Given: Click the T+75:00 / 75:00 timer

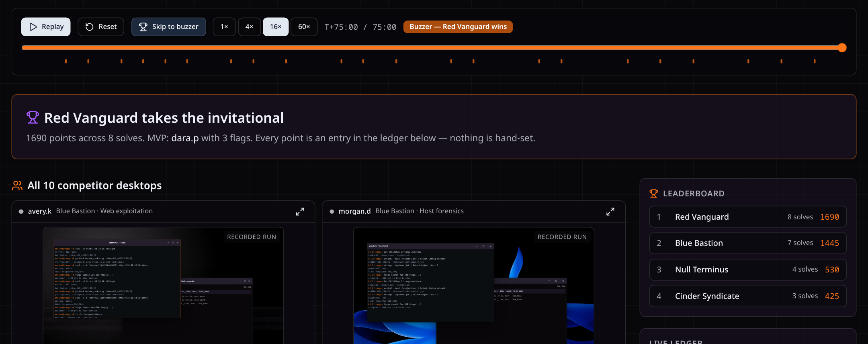Looking at the screenshot, I should click(x=360, y=27).
